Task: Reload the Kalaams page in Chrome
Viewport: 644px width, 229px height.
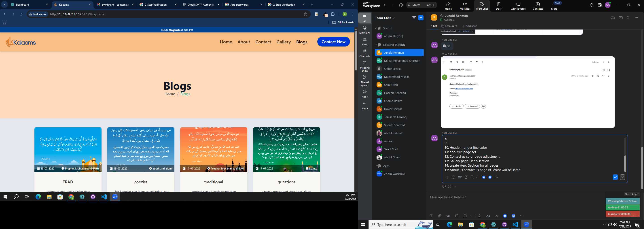Action: coord(21,14)
